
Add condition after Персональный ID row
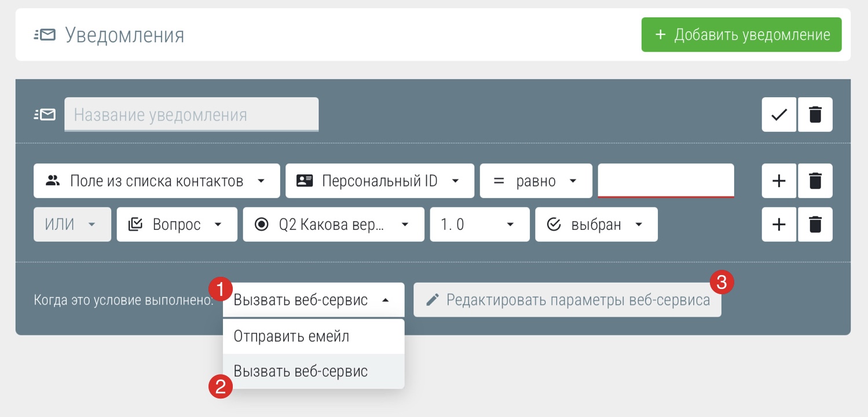coord(779,181)
